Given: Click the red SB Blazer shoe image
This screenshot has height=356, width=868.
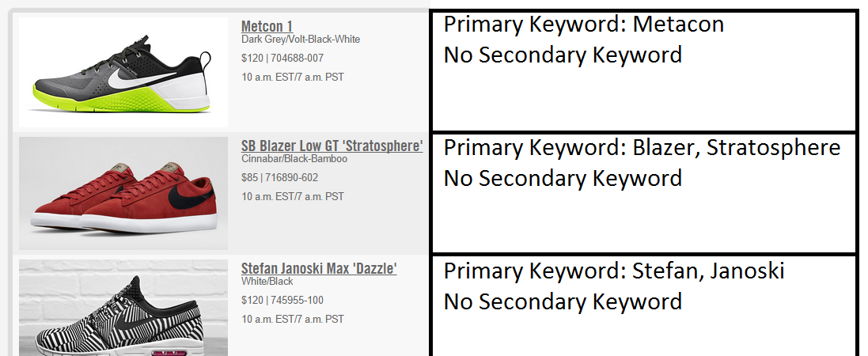Looking at the screenshot, I should [x=123, y=194].
